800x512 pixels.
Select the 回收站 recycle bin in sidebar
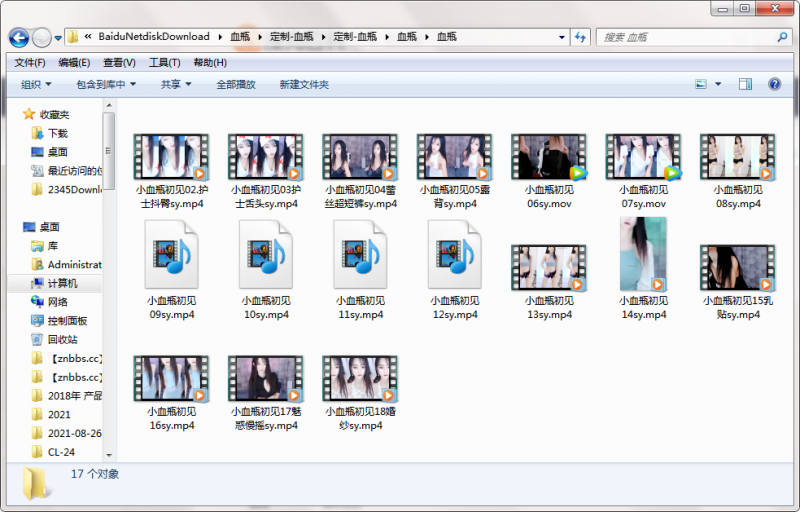(64, 339)
